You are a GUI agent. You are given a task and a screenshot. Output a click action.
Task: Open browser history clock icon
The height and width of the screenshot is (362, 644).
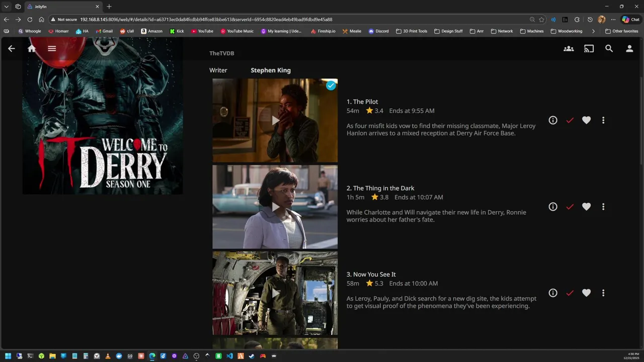pyautogui.click(x=590, y=20)
